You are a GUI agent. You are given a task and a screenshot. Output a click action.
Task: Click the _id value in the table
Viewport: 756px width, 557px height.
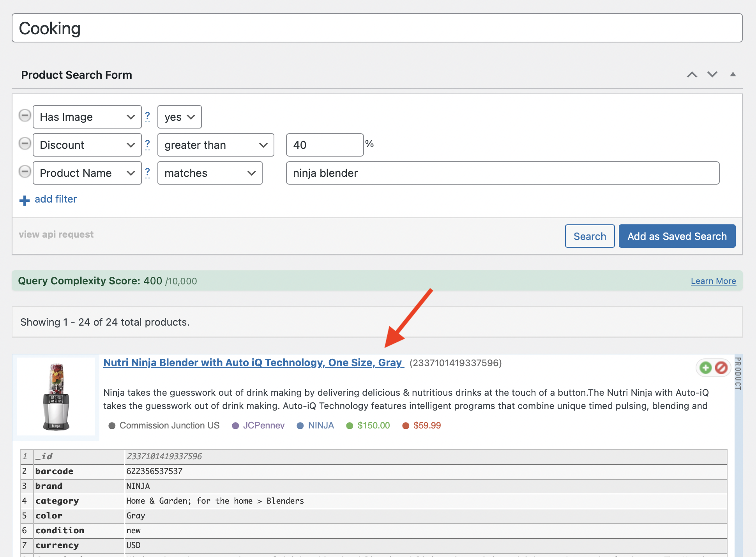164,457
